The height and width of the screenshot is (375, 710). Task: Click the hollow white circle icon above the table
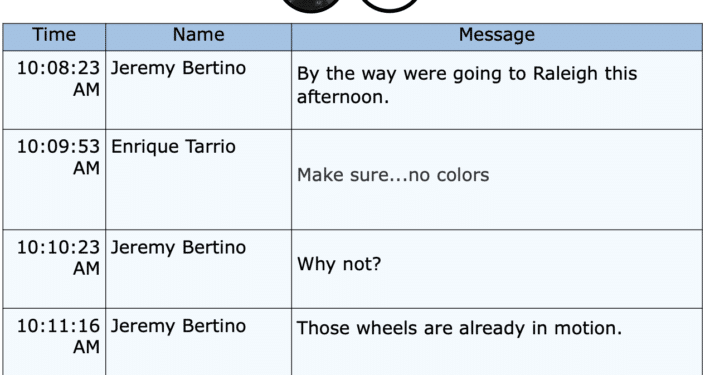390,5
